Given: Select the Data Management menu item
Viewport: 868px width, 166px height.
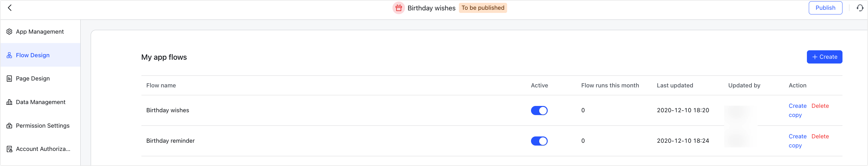Looking at the screenshot, I should click(40, 102).
